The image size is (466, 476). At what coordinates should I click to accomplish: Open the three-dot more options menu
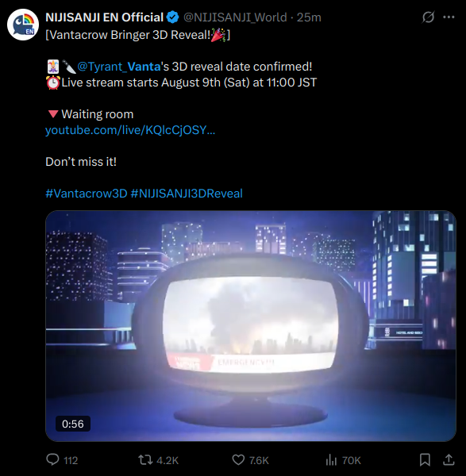449,17
